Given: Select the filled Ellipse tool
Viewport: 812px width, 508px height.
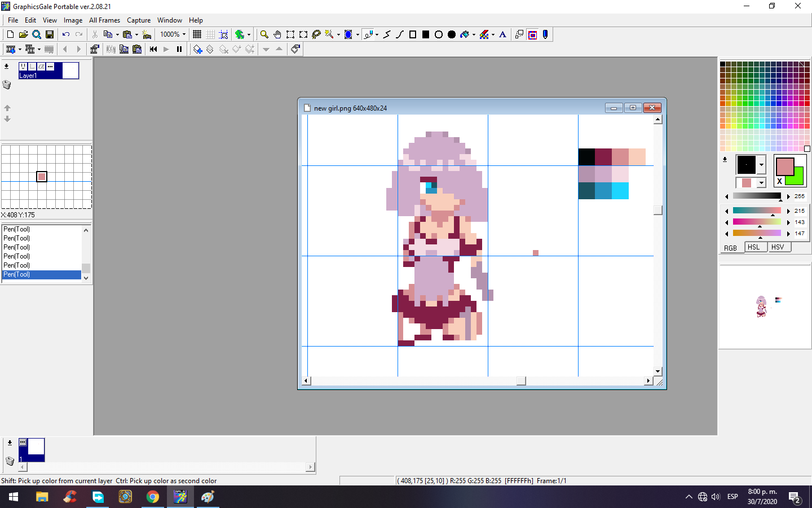Looking at the screenshot, I should click(x=452, y=34).
